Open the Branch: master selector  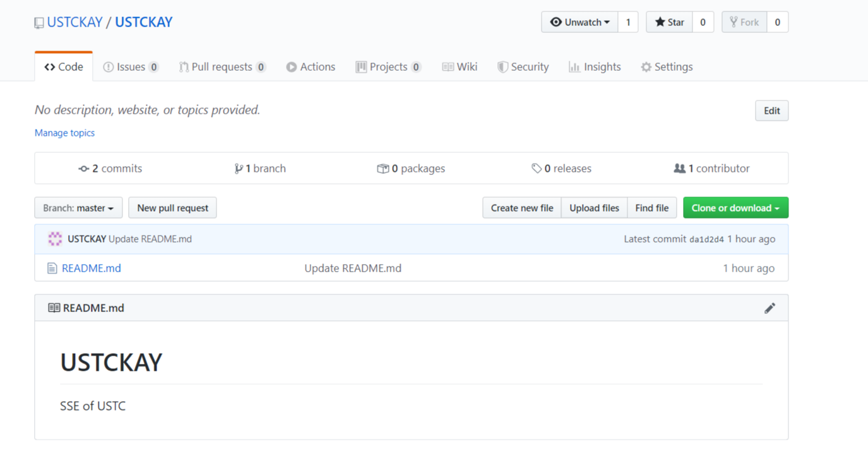[78, 208]
